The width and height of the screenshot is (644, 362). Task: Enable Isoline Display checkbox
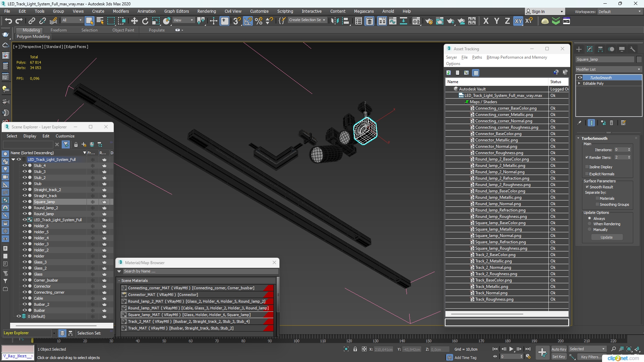click(587, 167)
